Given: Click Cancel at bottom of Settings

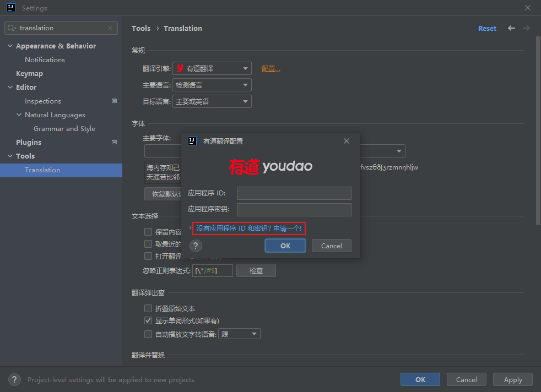Looking at the screenshot, I should (x=467, y=379).
